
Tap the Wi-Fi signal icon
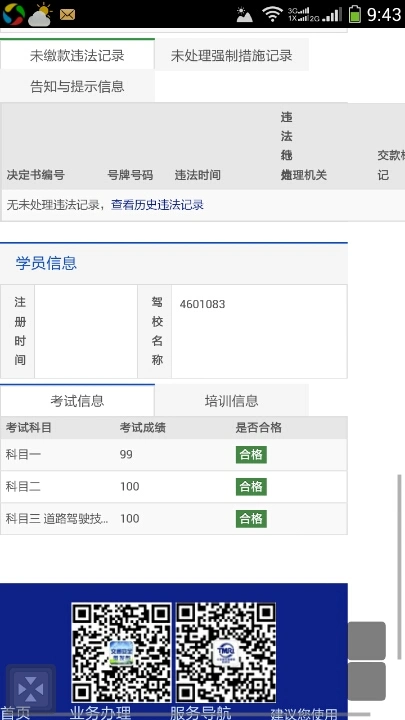click(272, 14)
